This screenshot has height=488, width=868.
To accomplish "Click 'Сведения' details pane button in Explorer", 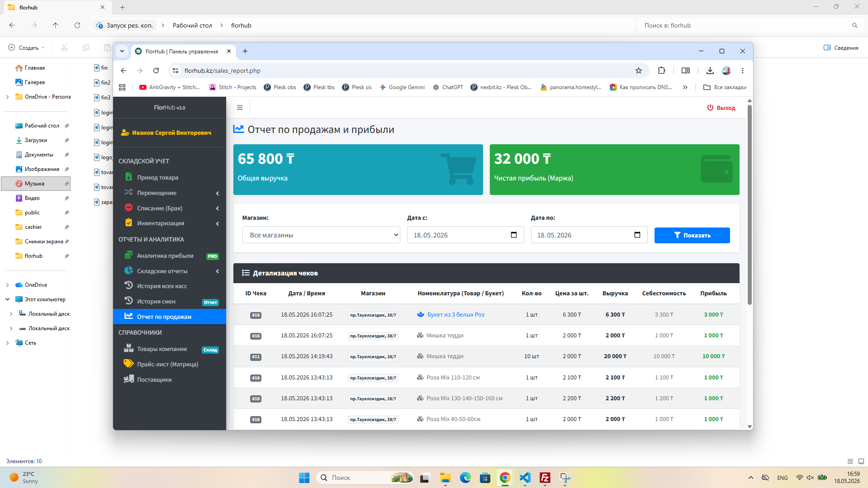I will tap(841, 47).
